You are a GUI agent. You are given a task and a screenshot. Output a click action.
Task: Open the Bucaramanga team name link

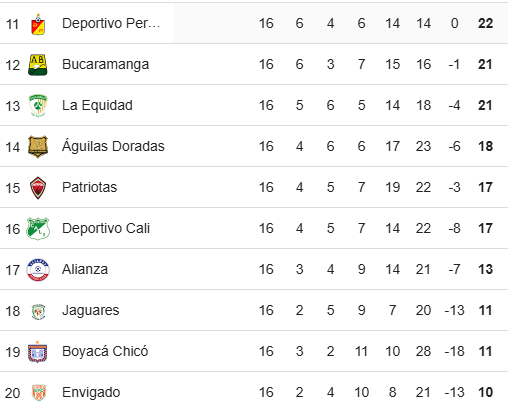click(x=105, y=64)
